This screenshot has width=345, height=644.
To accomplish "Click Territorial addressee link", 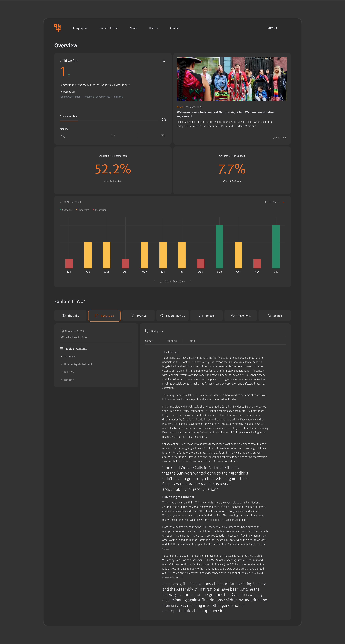I will pos(118,97).
